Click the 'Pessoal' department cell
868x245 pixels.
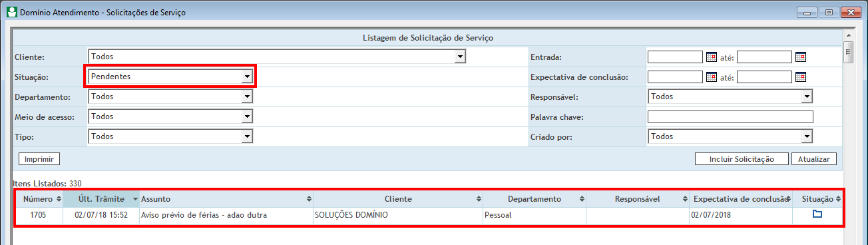pyautogui.click(x=535, y=215)
